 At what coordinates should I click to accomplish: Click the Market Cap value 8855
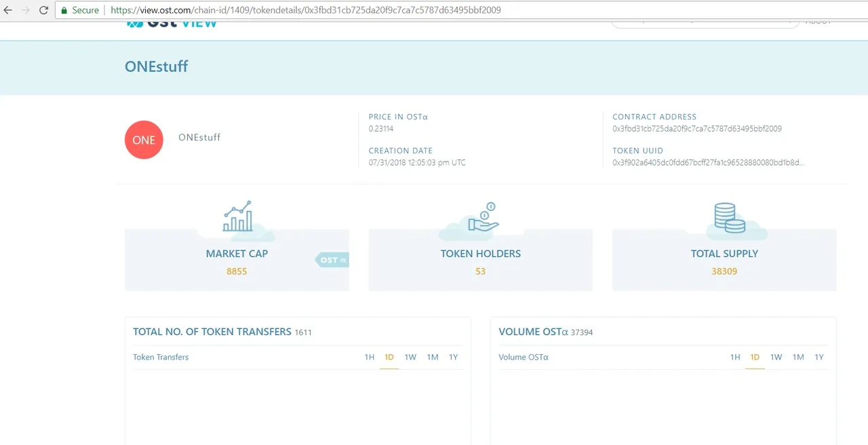[237, 271]
